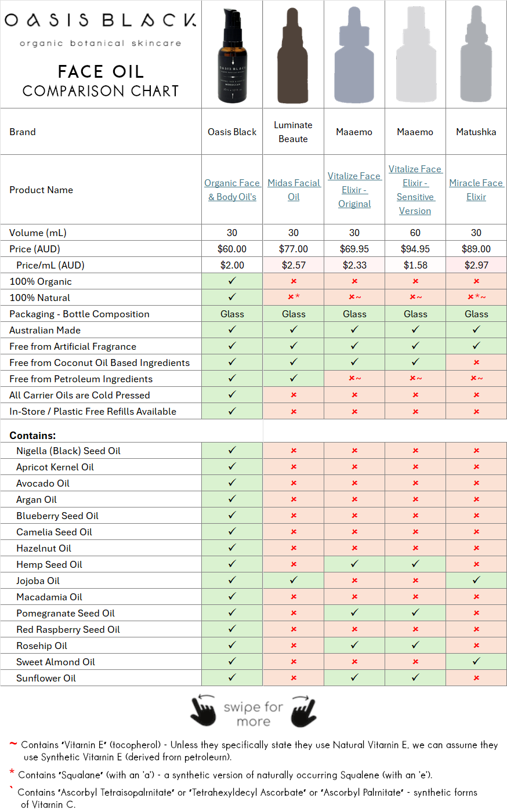Click the brown Luminate Beaute bottle silhouette
Image resolution: width=507 pixels, height=812 pixels.
tap(293, 56)
